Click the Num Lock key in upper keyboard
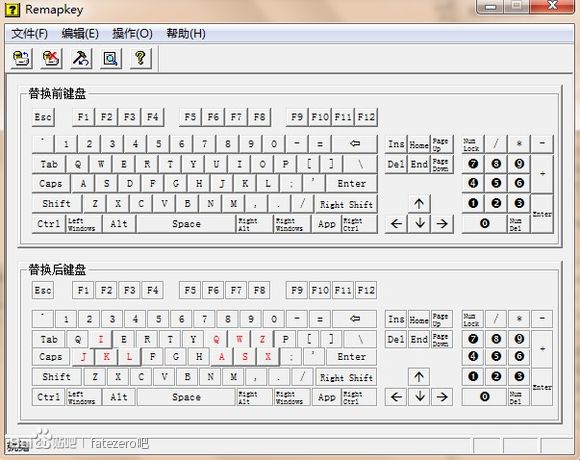Viewport: 580px width, 460px height. tap(473, 144)
